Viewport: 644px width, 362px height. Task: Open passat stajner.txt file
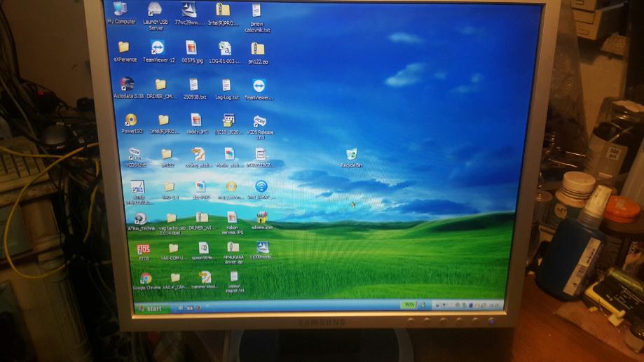point(235,282)
